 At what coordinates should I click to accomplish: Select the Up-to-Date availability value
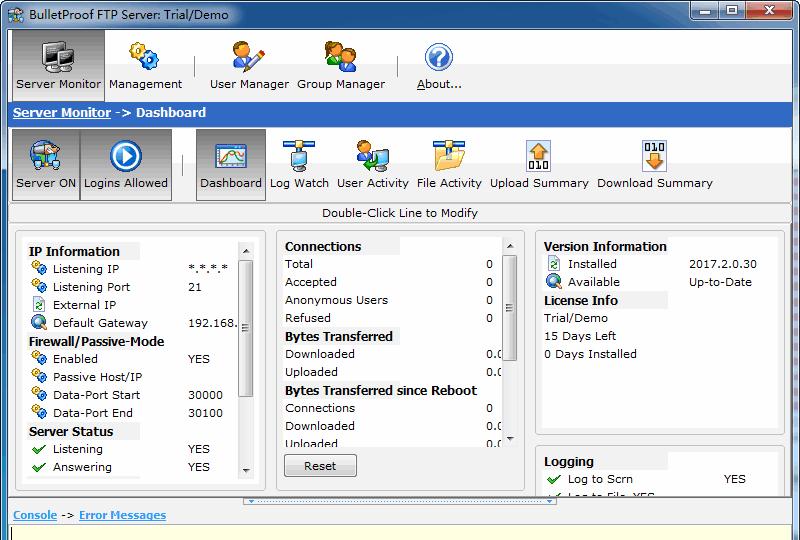(720, 282)
